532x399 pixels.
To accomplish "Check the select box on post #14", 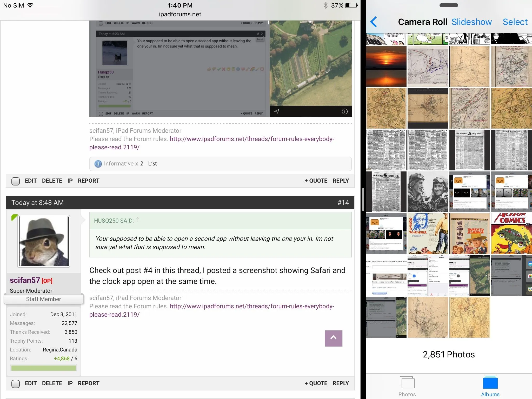I will 16,384.
